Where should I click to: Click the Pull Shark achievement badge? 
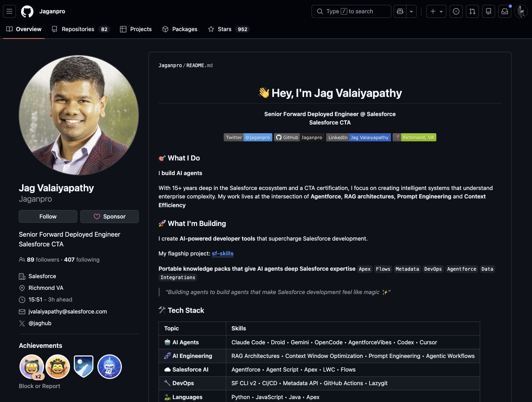[x=110, y=366]
